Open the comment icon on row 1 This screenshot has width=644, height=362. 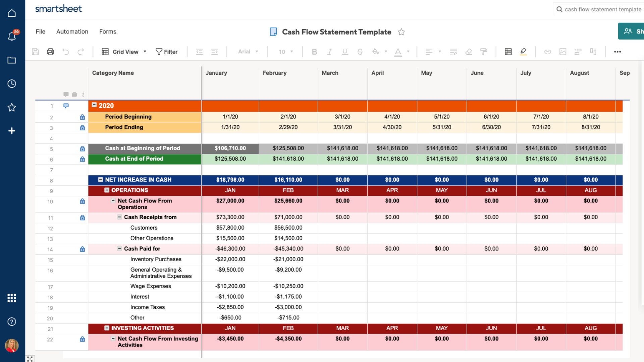click(x=66, y=106)
